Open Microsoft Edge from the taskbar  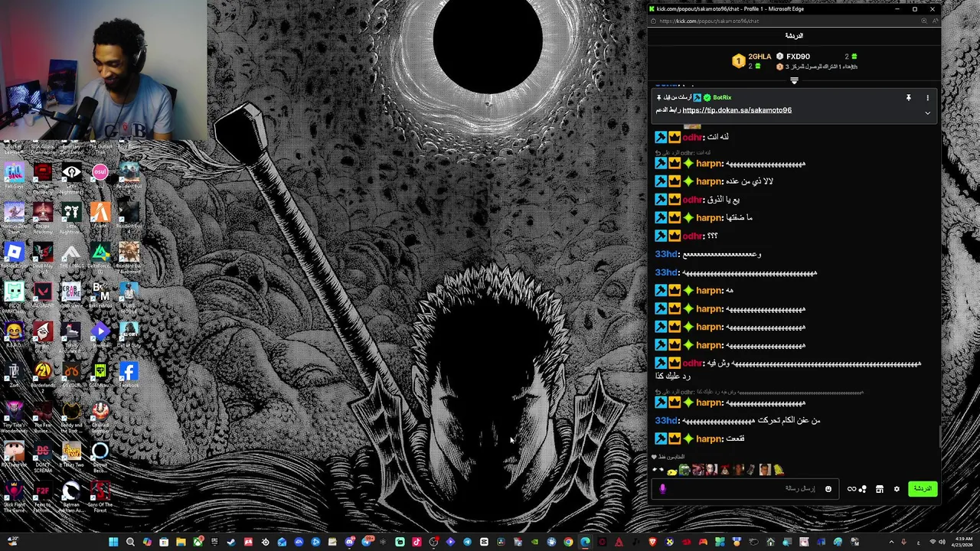click(x=585, y=542)
